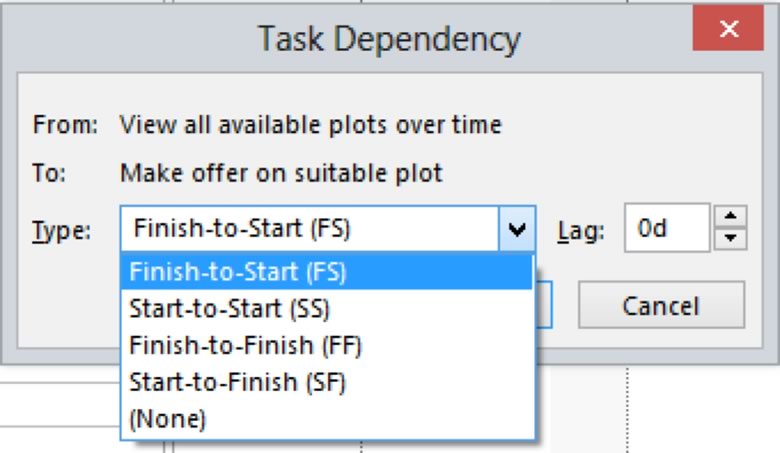Click the Lag input field
The width and height of the screenshot is (780, 453).
tap(667, 229)
